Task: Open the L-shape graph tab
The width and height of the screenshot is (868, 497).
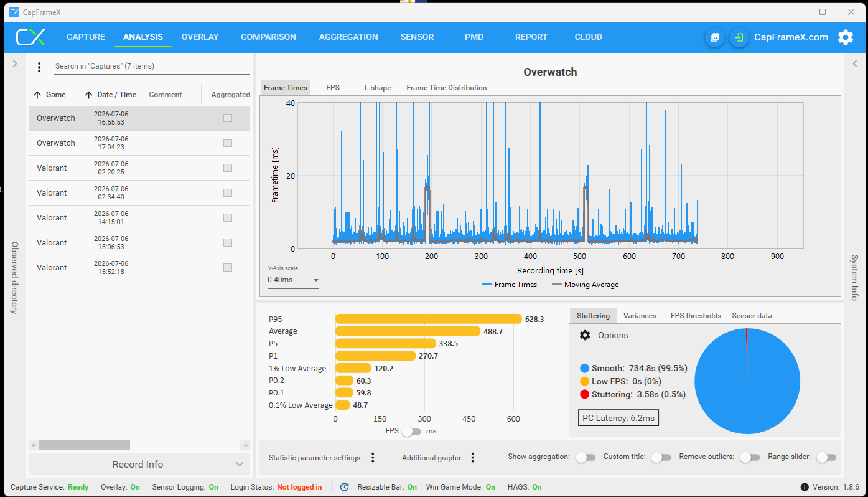Action: coord(378,88)
